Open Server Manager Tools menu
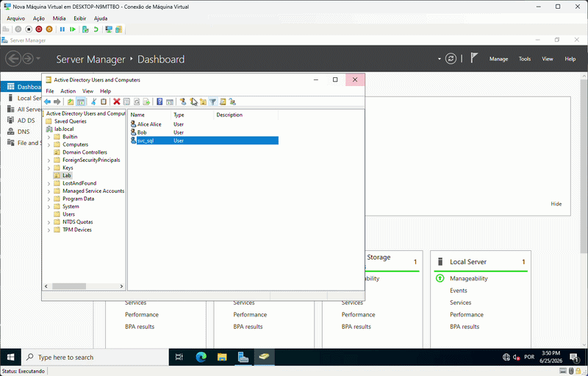Viewport: 588px width, 376px height. (525, 59)
